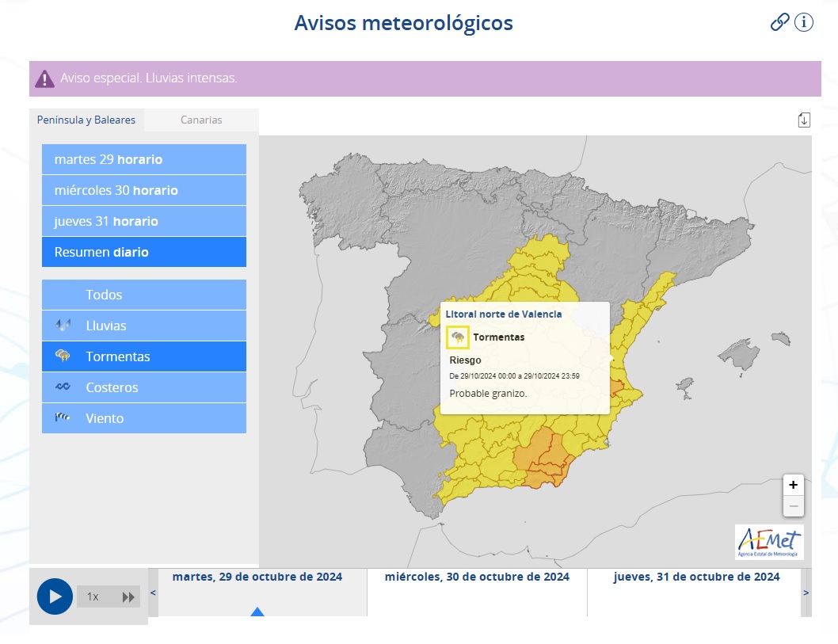This screenshot has width=838, height=644.
Task: Switch to the Canarias tab
Action: pos(201,120)
